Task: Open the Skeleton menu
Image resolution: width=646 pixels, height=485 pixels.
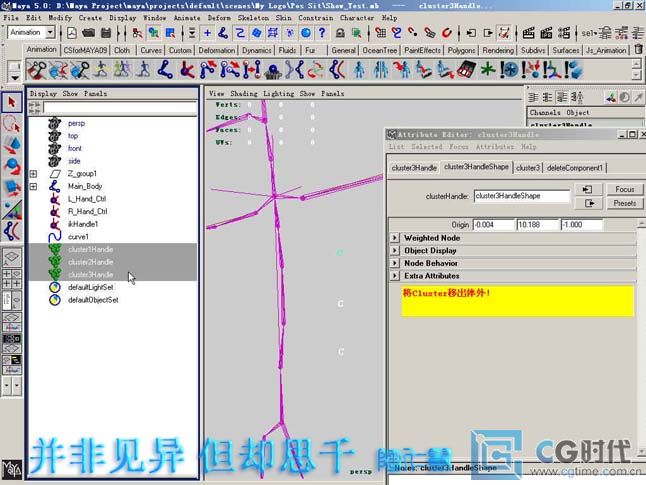Action: tap(253, 18)
